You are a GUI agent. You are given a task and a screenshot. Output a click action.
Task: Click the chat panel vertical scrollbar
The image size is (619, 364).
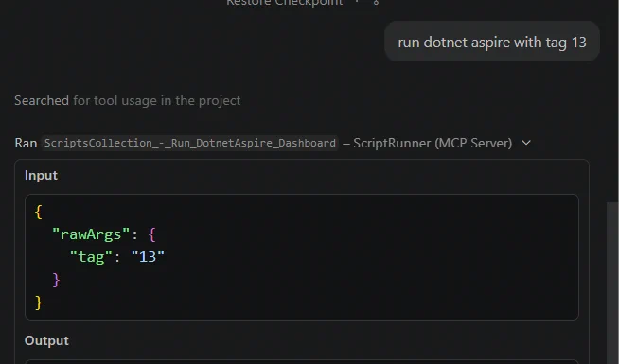(611, 283)
